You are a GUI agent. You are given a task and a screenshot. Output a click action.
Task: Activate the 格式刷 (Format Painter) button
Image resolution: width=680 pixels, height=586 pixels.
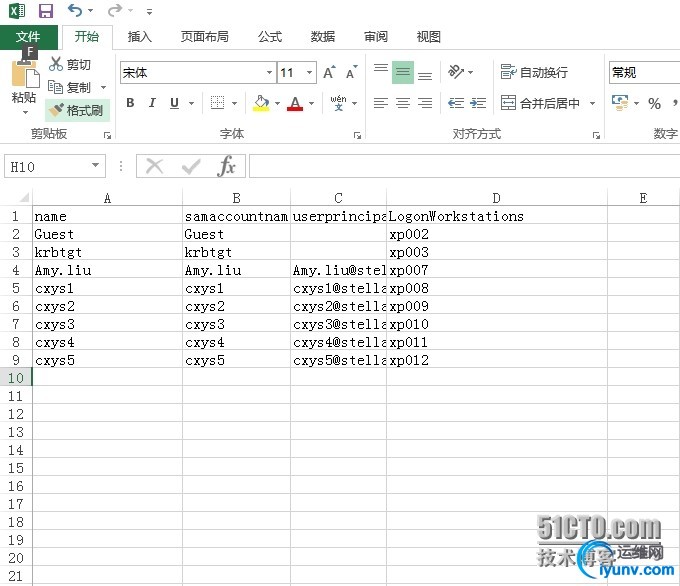(77, 111)
